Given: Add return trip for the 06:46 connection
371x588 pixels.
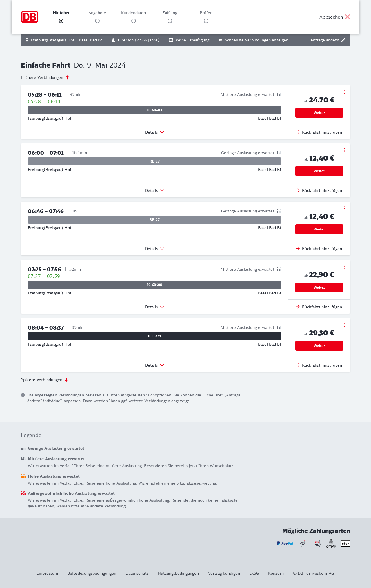Looking at the screenshot, I should tap(319, 249).
